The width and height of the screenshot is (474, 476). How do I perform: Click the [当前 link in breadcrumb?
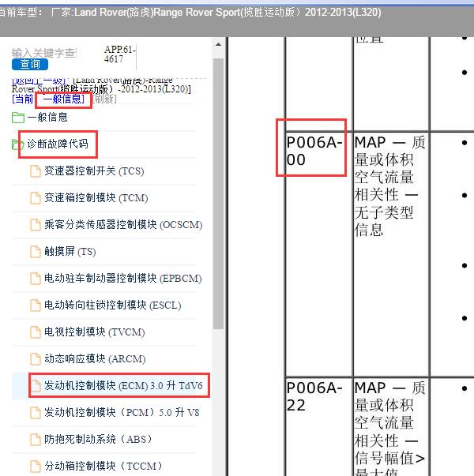[x=22, y=99]
